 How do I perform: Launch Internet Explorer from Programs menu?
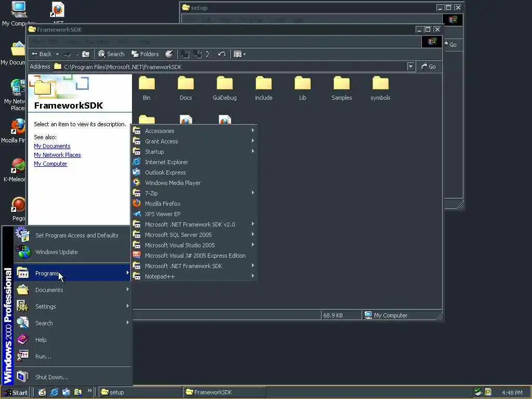[x=194, y=162]
